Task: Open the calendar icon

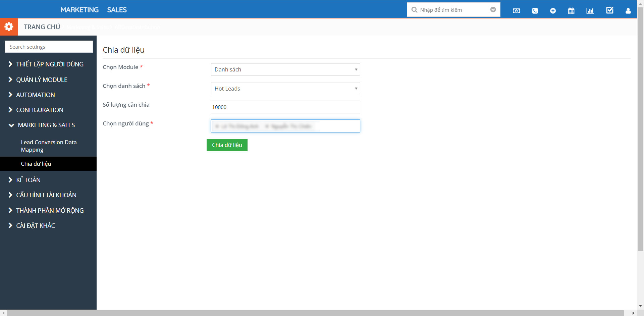Action: 571,11
